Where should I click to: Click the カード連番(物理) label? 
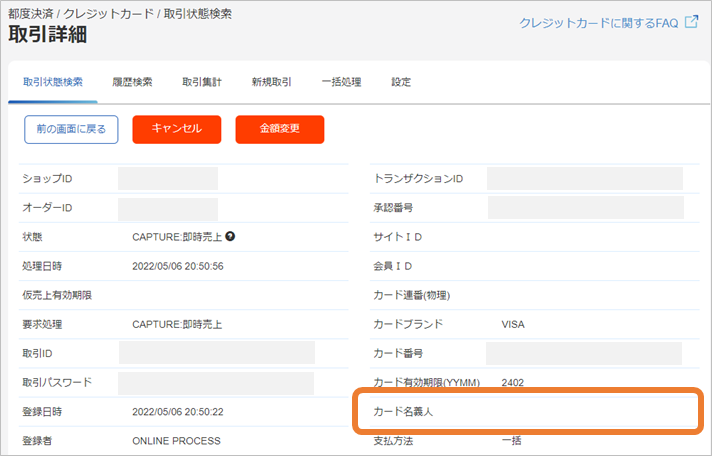tap(412, 295)
